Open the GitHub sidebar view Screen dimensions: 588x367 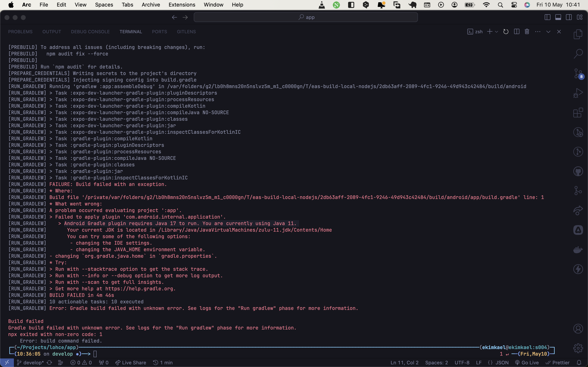578,171
